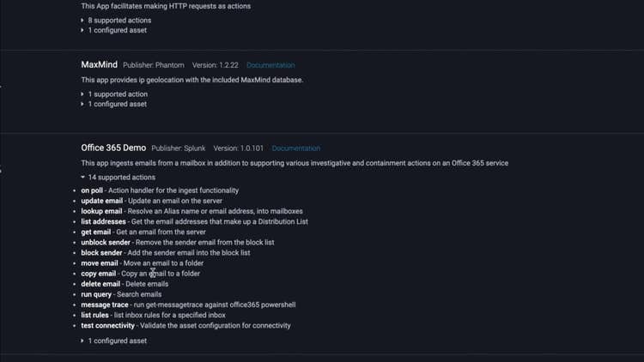The height and width of the screenshot is (362, 644).
Task: Expand MaxMind 1 configured asset section
Action: (x=117, y=104)
